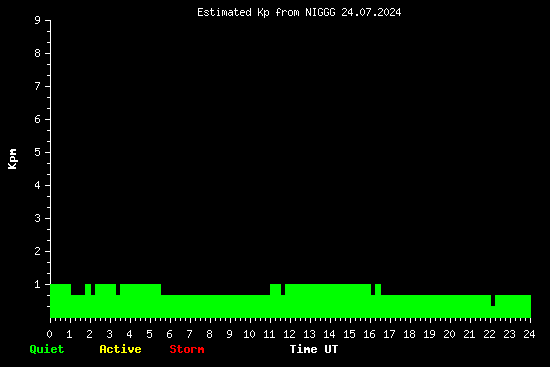Click the Kp value 5 on vertical axis

pyautogui.click(x=38, y=152)
